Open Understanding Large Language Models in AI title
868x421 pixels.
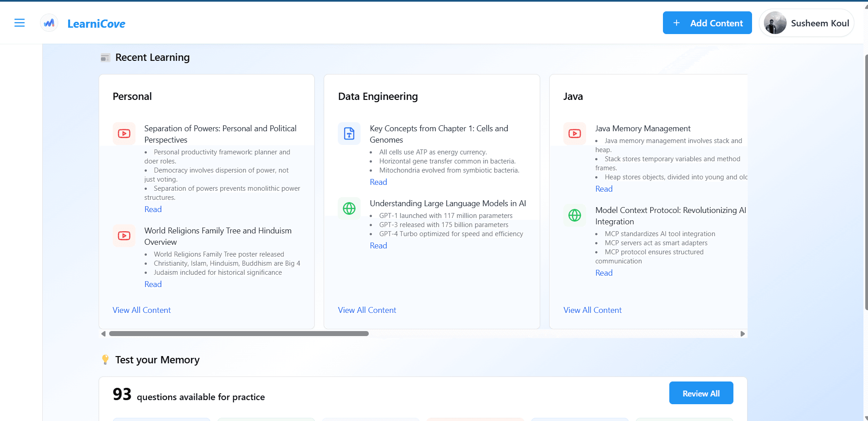click(448, 203)
